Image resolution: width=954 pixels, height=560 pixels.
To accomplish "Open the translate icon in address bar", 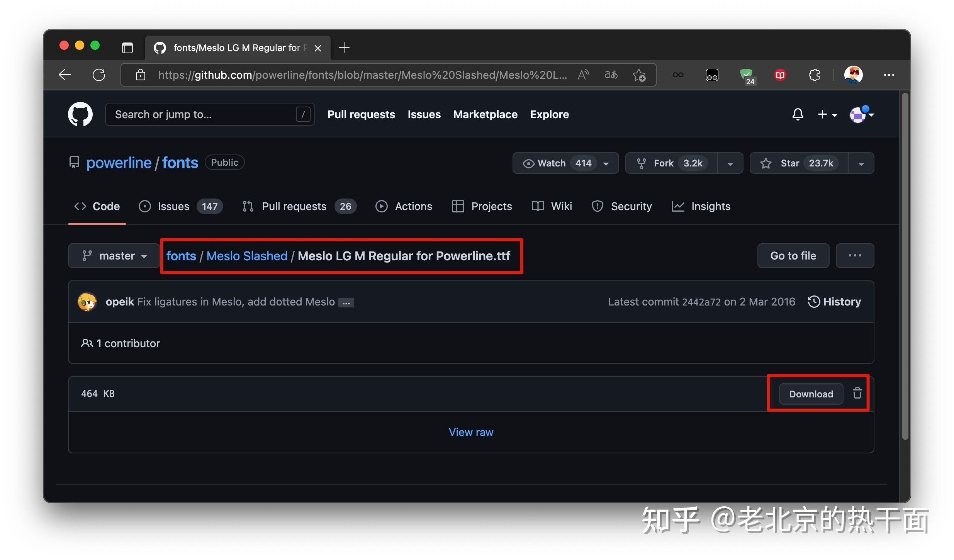I will 611,75.
